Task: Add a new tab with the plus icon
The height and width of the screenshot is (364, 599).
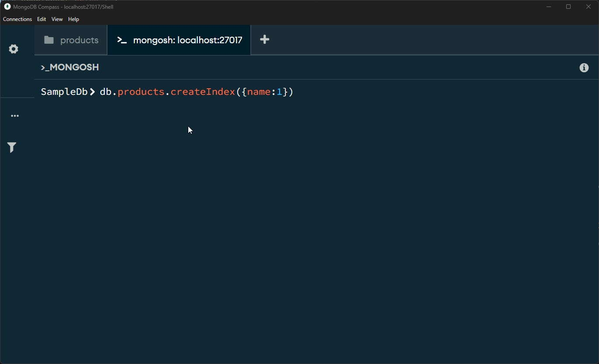Action: click(264, 40)
